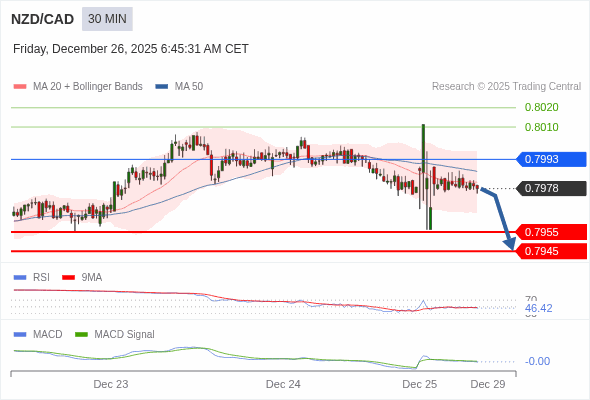This screenshot has width=590, height=400.
Task: Click the MACD legend label
Action: point(47,335)
